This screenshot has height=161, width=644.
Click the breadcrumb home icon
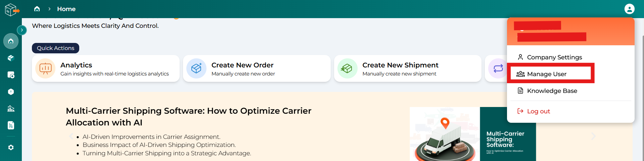point(37,9)
